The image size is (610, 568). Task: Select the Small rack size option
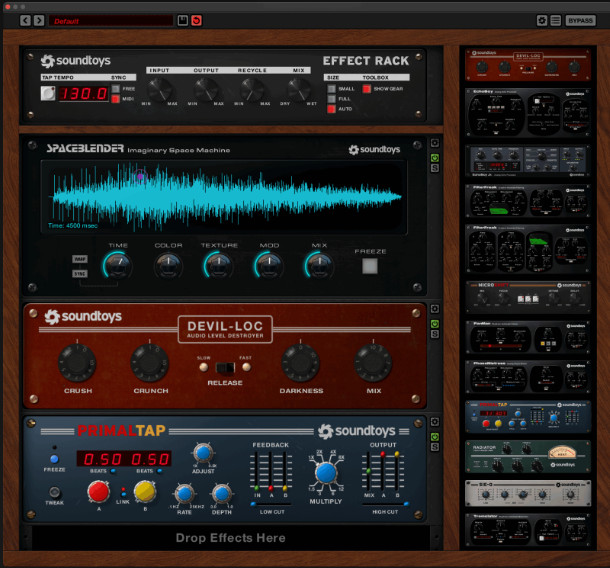click(332, 89)
